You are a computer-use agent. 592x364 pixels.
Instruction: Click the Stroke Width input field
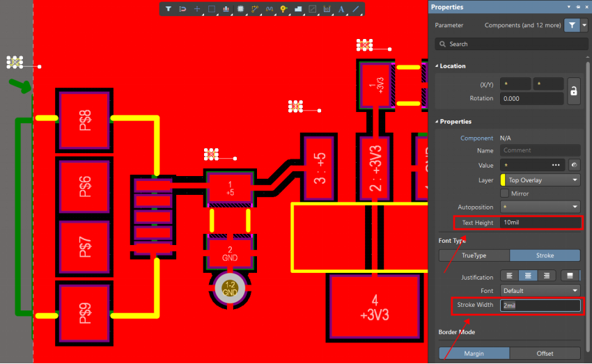pos(540,306)
